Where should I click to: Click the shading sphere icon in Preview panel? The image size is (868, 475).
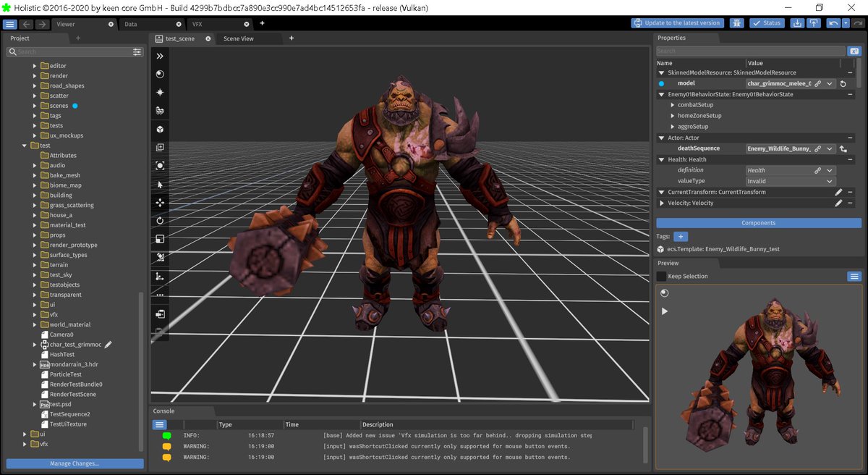click(665, 293)
